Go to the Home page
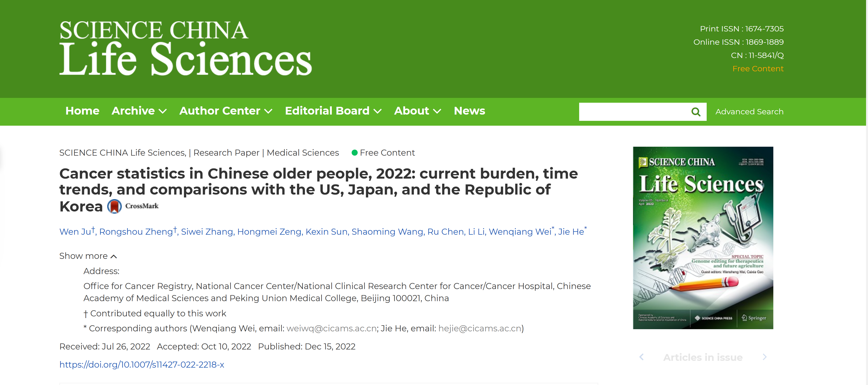The image size is (868, 385). [82, 111]
